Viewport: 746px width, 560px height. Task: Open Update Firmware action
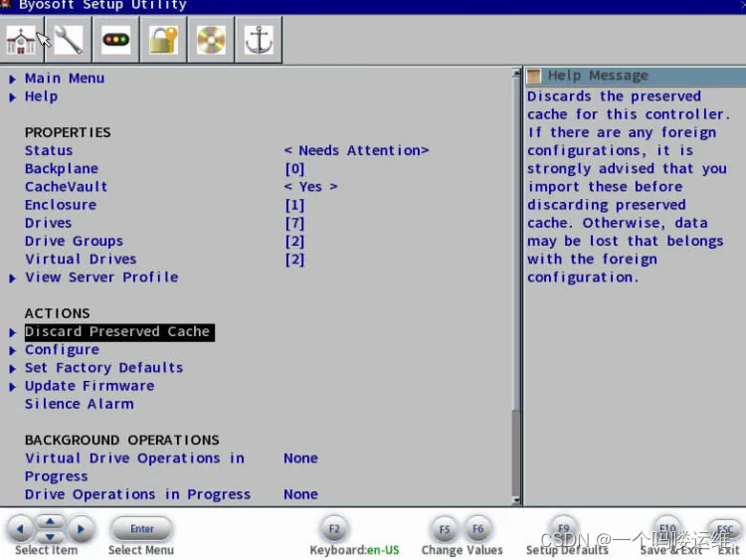[90, 386]
